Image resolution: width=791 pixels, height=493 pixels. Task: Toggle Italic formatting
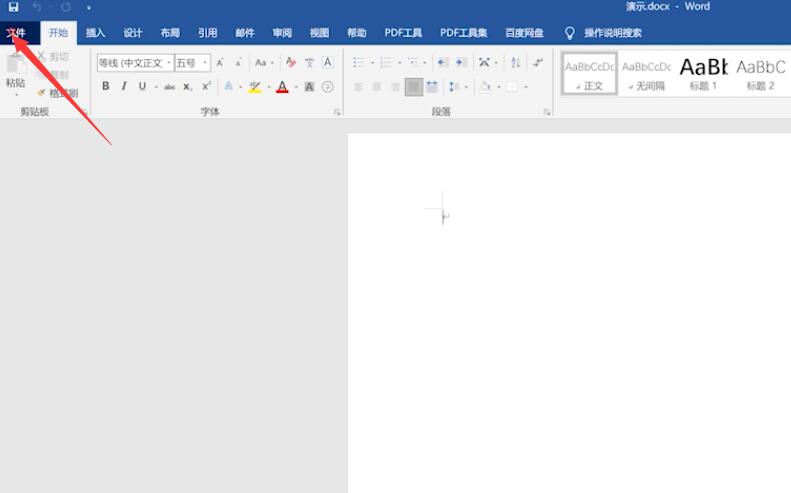[124, 86]
